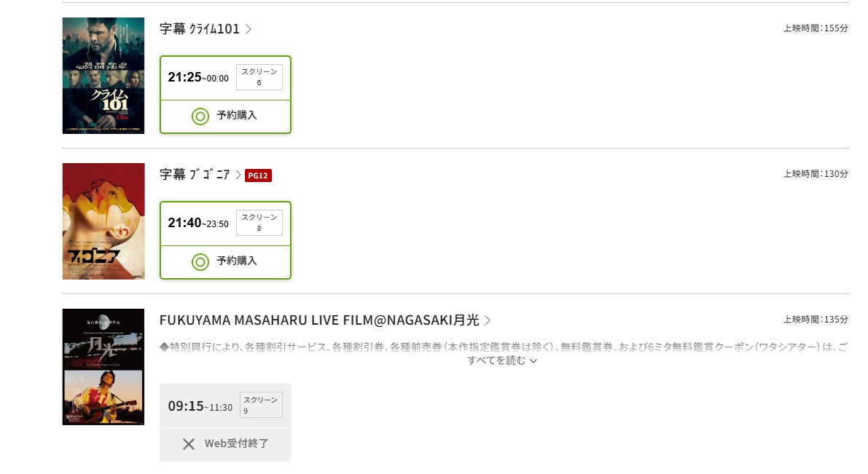The image size is (868, 474).
Task: Select the 21:25 showtime for クライム101
Action: point(198,77)
